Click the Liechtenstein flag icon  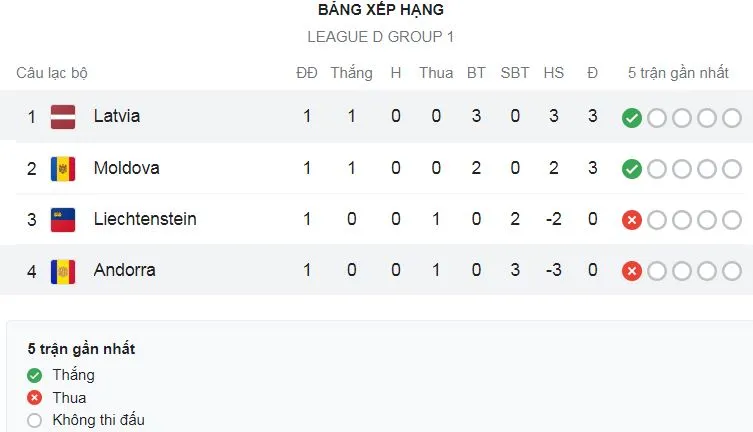pyautogui.click(x=63, y=219)
